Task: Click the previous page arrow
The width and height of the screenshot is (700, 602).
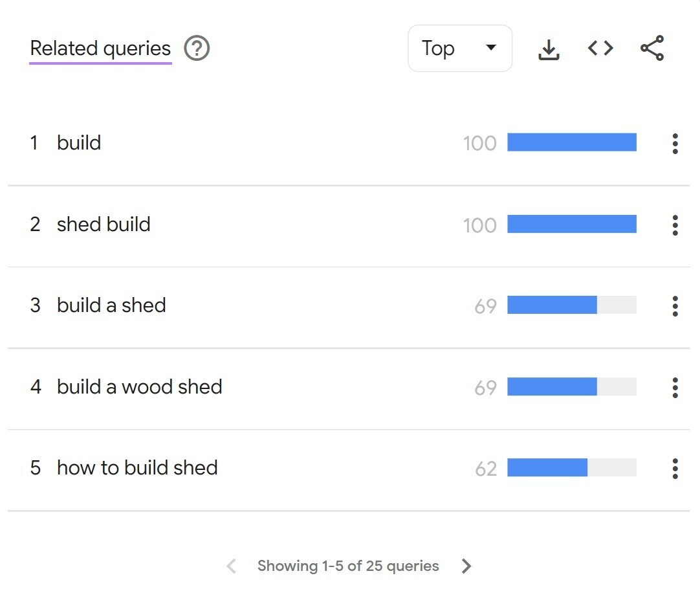Action: [230, 566]
